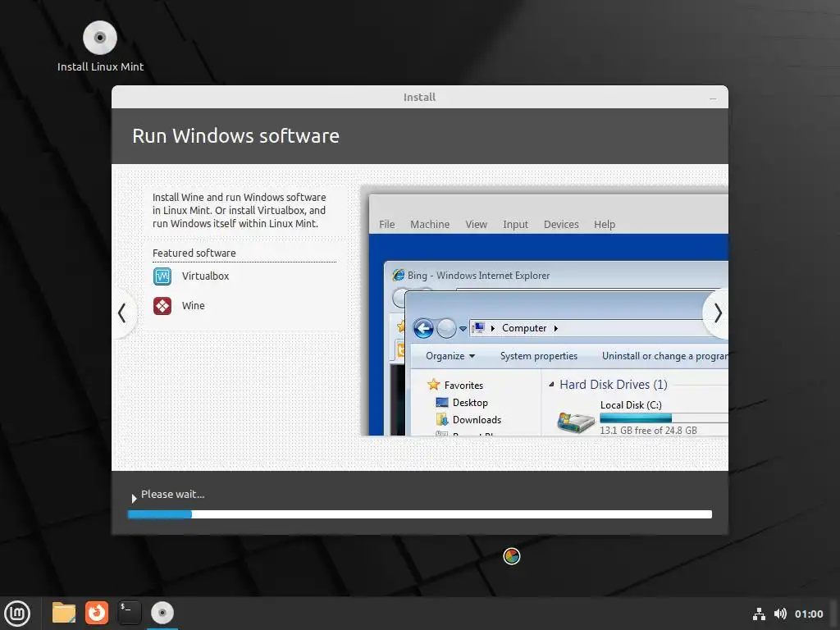Click the blue back arrow in slide image

[423, 328]
